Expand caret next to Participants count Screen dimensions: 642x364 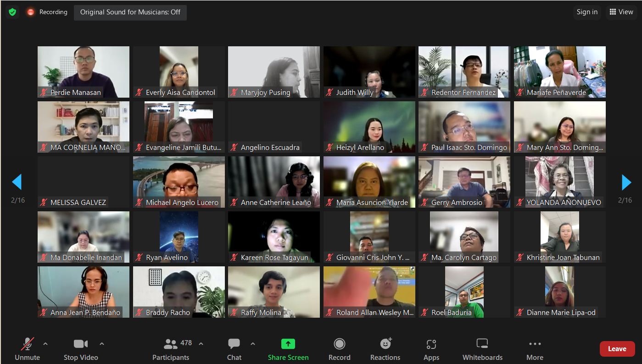201,343
